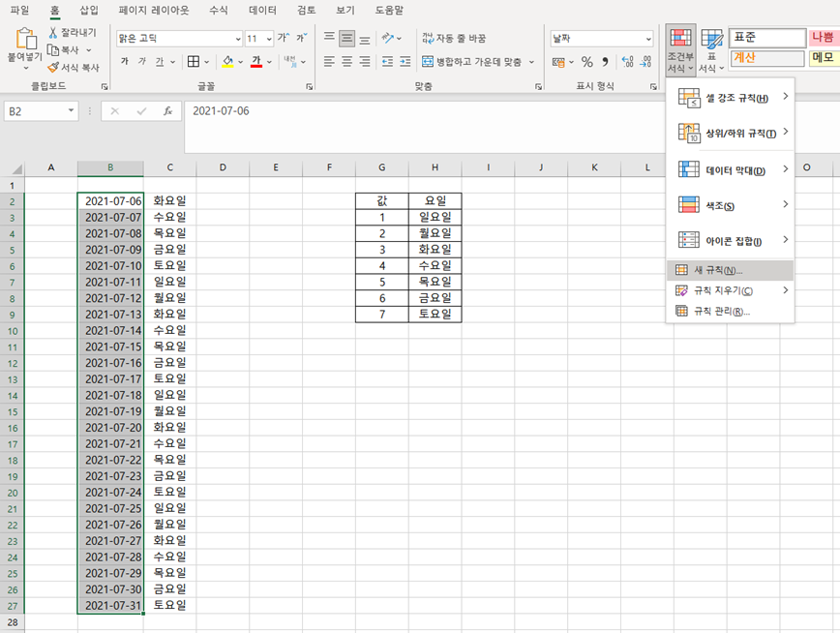Image resolution: width=840 pixels, height=633 pixels.
Task: Select cell containing 2021-07-15
Action: point(110,347)
